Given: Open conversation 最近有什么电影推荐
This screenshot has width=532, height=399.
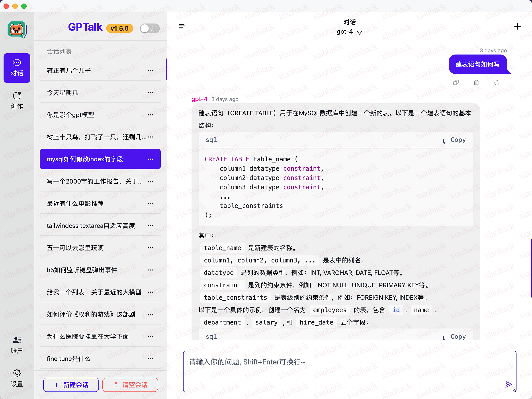Looking at the screenshot, I should click(100, 203).
